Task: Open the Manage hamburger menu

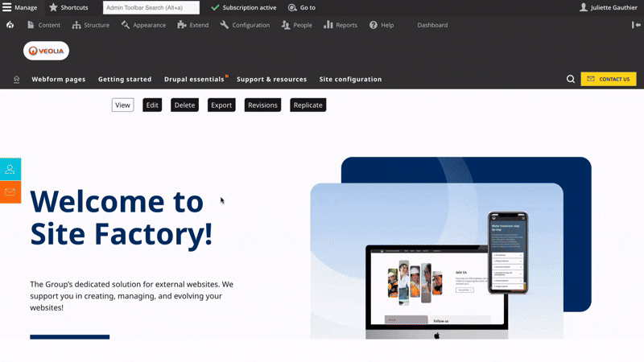Action: (x=19, y=7)
